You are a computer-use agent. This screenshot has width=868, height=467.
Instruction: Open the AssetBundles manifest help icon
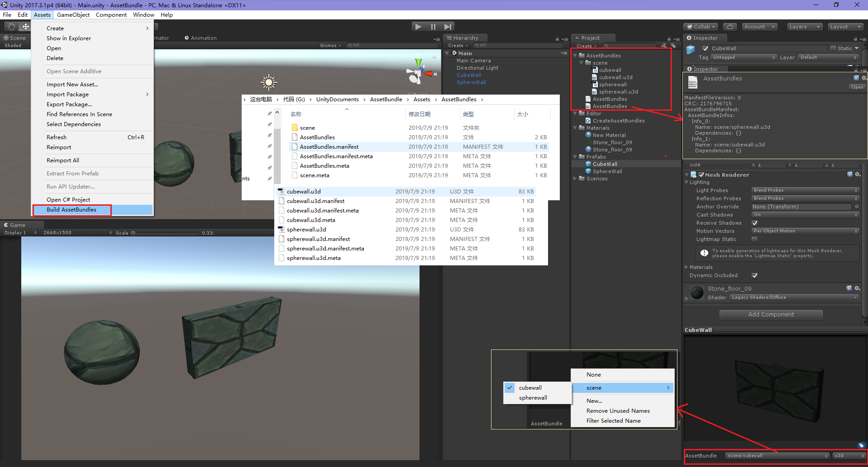(x=856, y=78)
